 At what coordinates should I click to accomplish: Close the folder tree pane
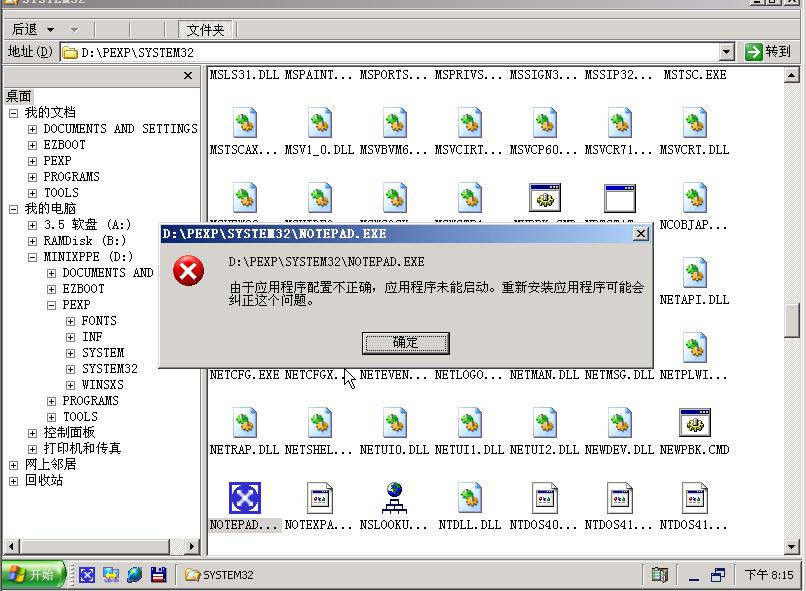click(x=188, y=76)
